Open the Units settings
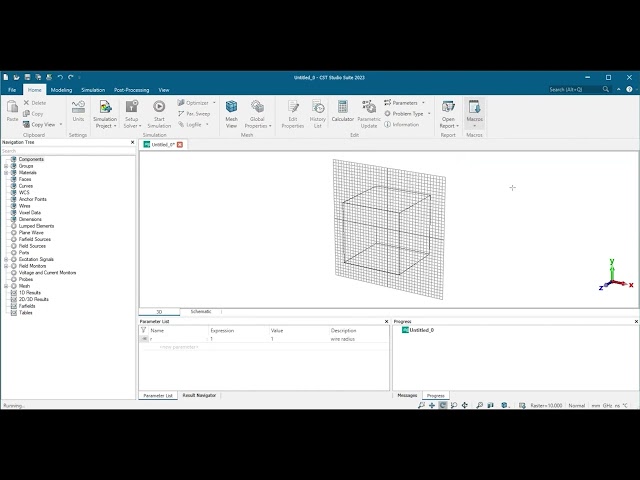640x480 pixels. tap(78, 111)
